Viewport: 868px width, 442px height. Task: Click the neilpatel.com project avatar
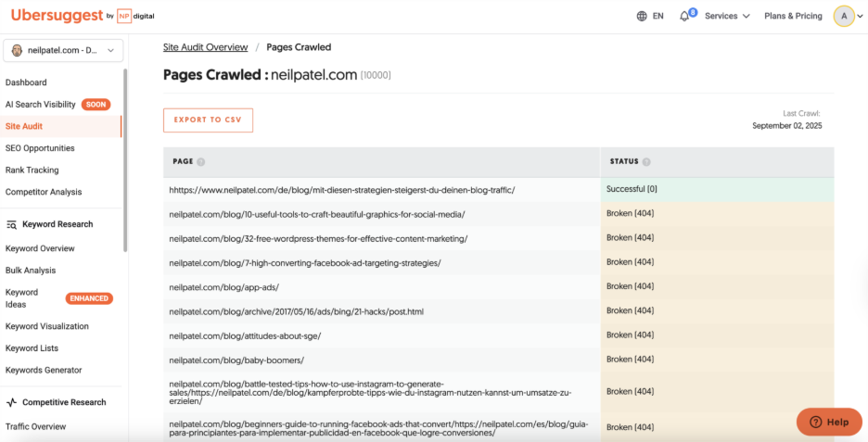(17, 50)
